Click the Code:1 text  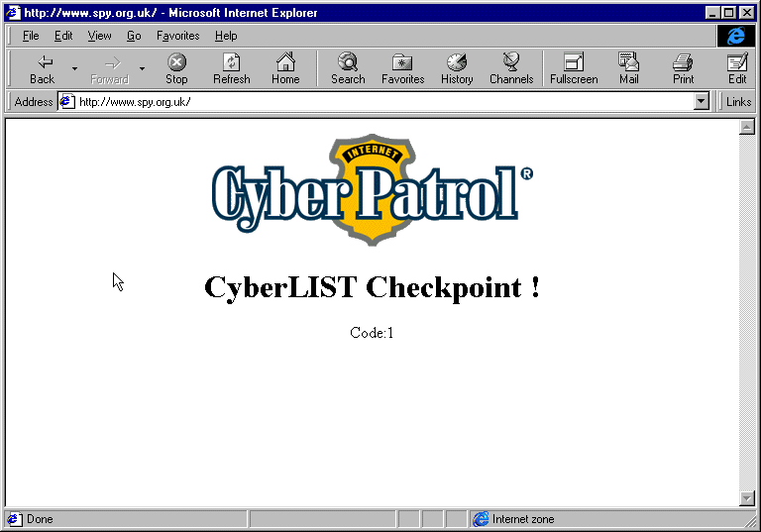click(x=372, y=333)
